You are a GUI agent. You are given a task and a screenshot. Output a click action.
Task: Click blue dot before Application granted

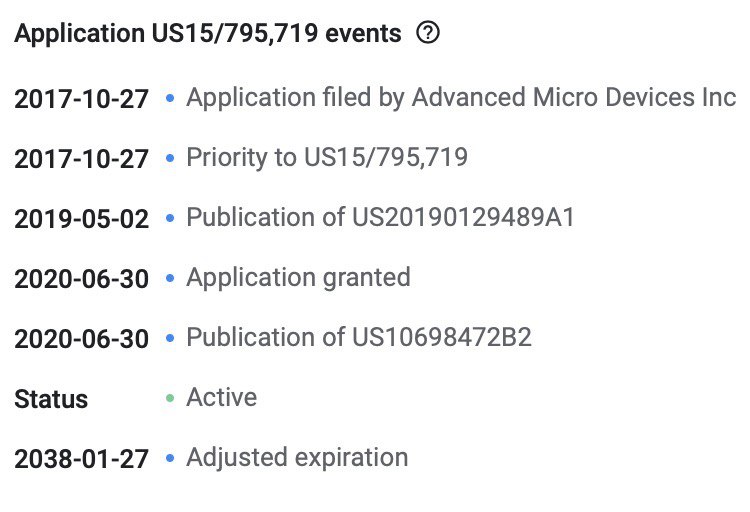[x=170, y=278]
